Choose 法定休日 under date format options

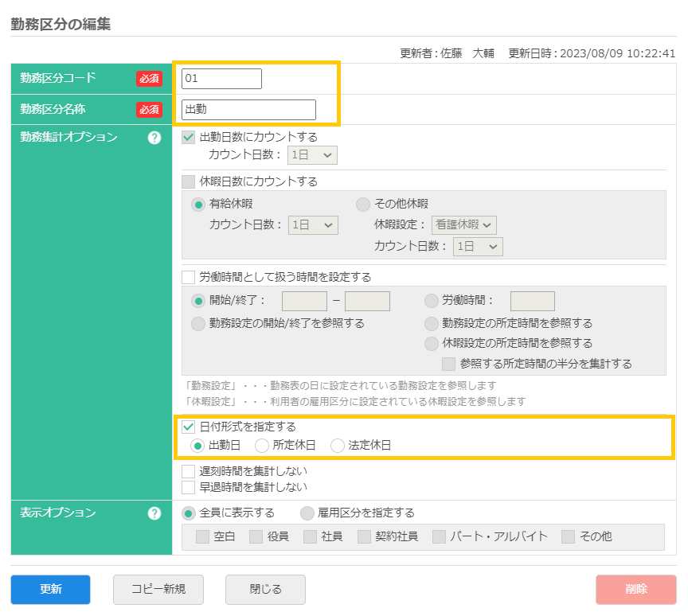click(x=337, y=445)
